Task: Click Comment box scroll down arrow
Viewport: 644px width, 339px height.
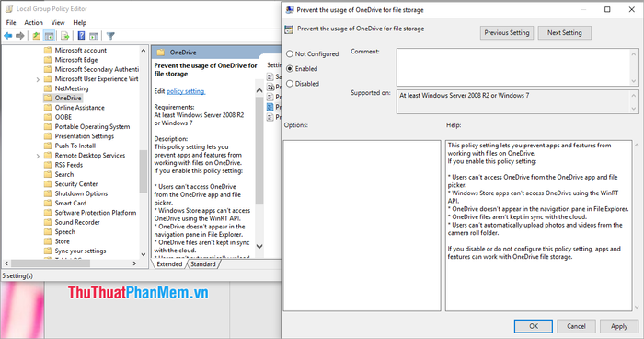Action: click(x=634, y=81)
